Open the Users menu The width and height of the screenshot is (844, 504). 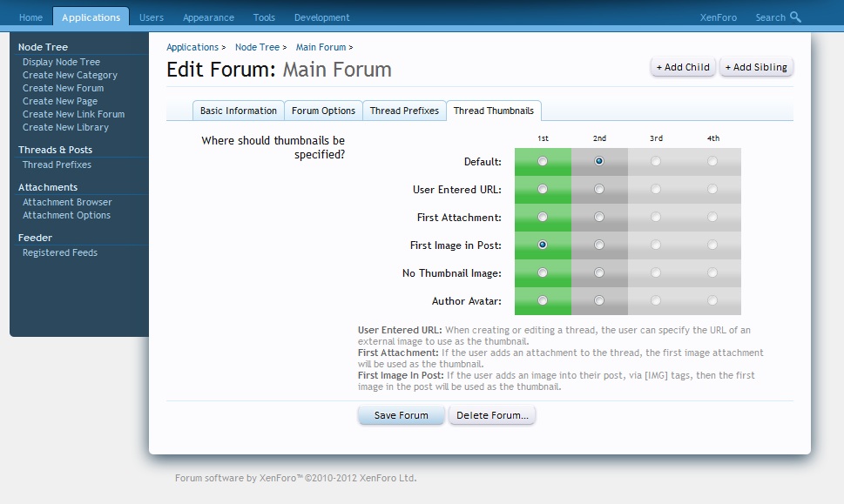coord(152,17)
